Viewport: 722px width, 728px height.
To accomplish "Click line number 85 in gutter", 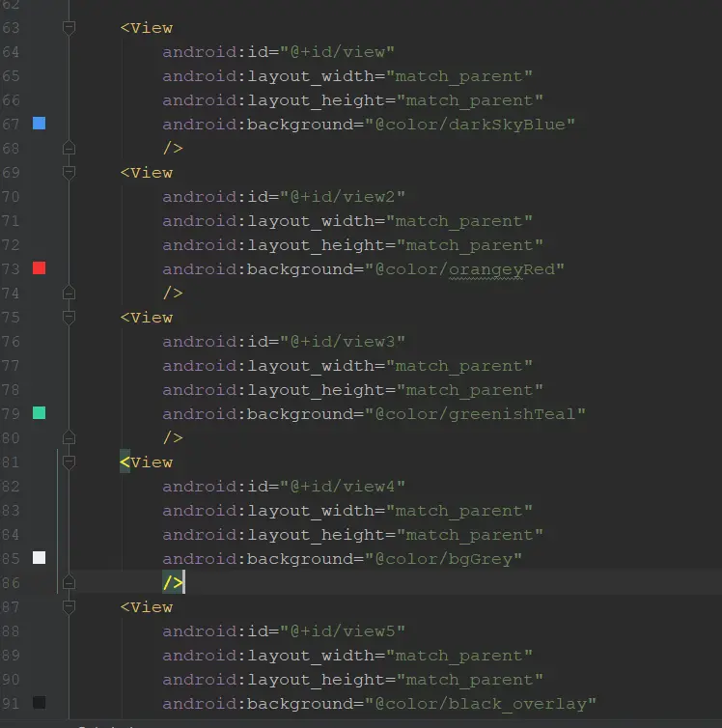I will (x=11, y=559).
